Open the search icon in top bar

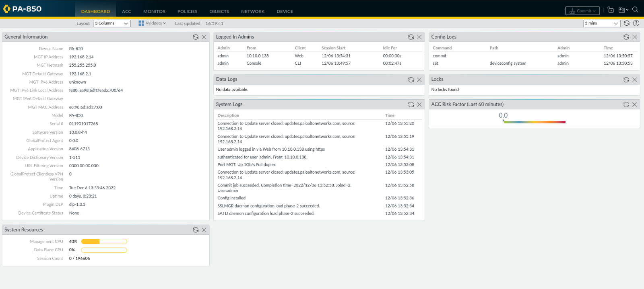click(636, 10)
